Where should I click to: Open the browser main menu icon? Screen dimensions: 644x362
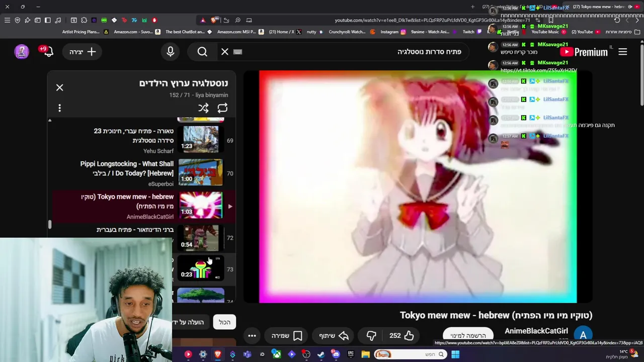coord(7,20)
